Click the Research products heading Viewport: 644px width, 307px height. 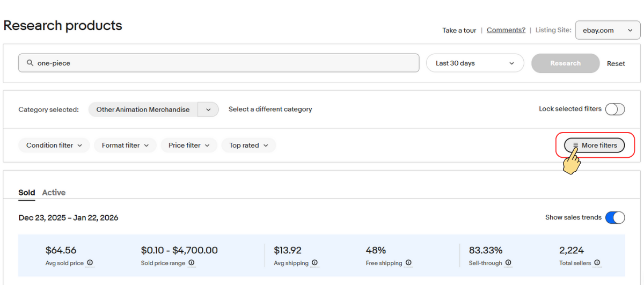tap(63, 26)
